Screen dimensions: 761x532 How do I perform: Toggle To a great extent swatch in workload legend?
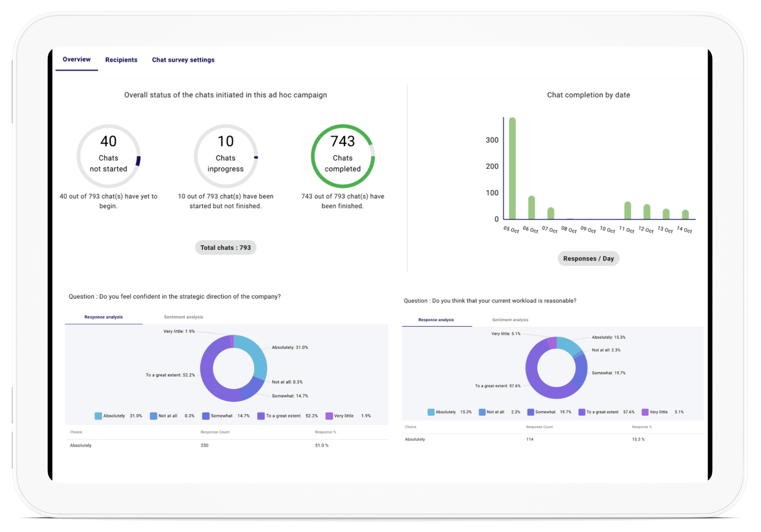(x=582, y=412)
